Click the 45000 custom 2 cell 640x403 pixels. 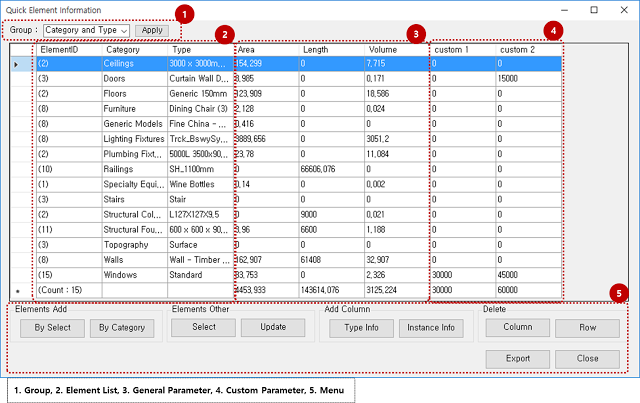tap(529, 275)
